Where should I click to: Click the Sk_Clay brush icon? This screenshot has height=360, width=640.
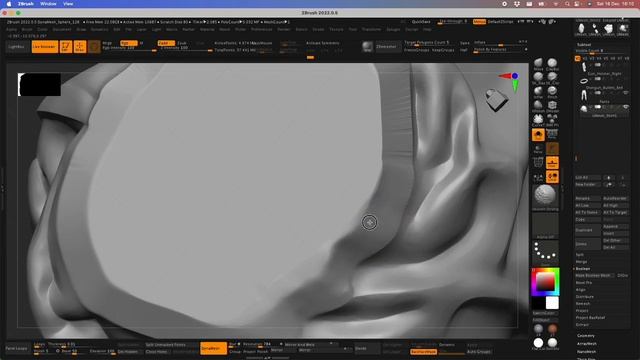click(552, 77)
